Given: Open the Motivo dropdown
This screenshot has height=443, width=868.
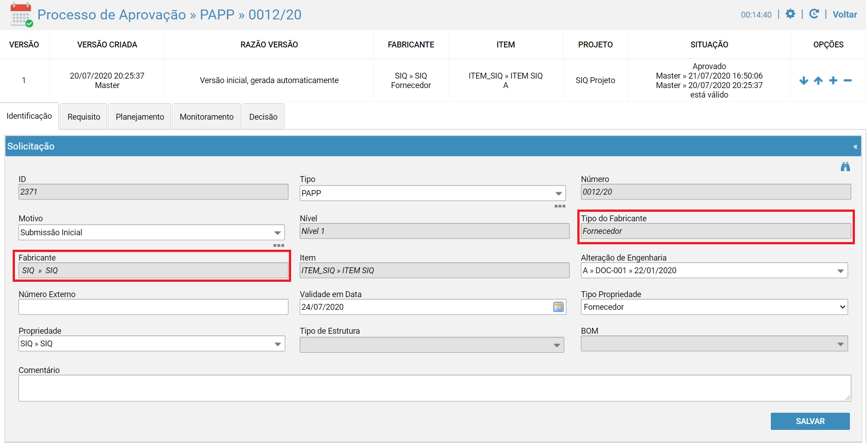Looking at the screenshot, I should pyautogui.click(x=151, y=233).
